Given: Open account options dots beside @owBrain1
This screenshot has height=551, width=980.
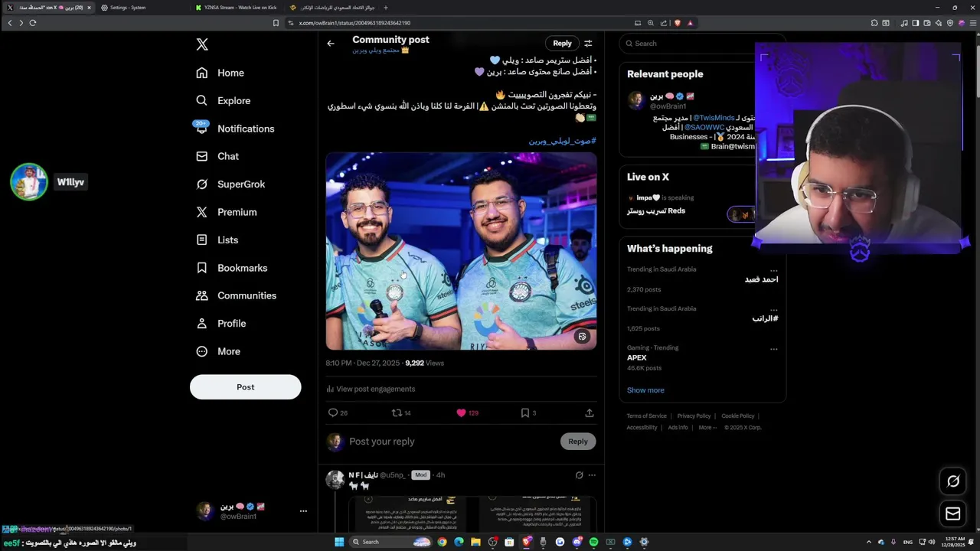Looking at the screenshot, I should point(303,510).
